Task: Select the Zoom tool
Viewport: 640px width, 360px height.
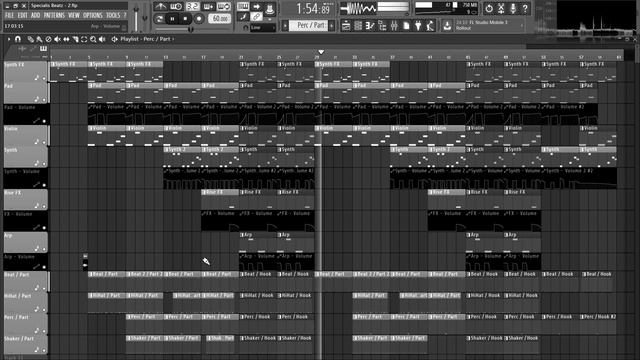Action: 93,39
